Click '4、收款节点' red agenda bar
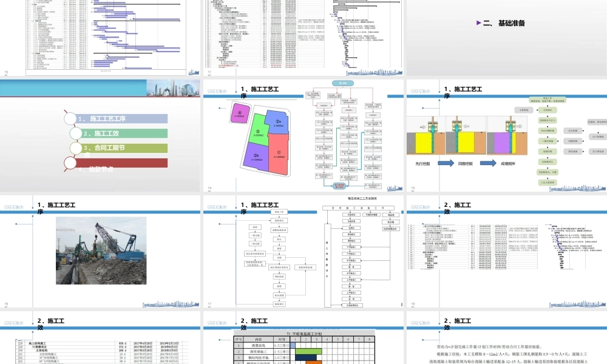This screenshot has width=607, height=364. (x=121, y=163)
